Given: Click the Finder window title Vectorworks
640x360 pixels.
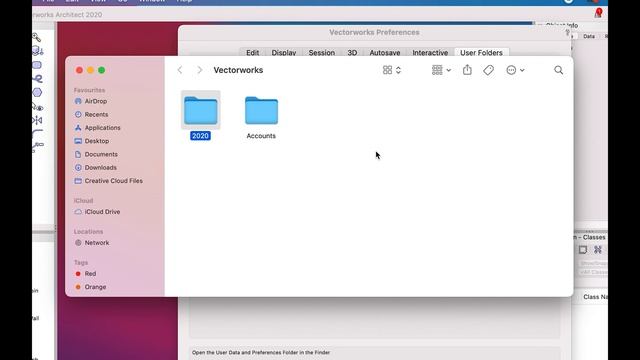Looking at the screenshot, I should point(238,70).
